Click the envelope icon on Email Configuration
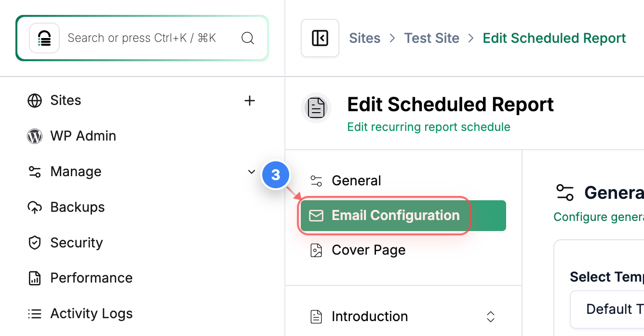The width and height of the screenshot is (644, 336). 317,216
